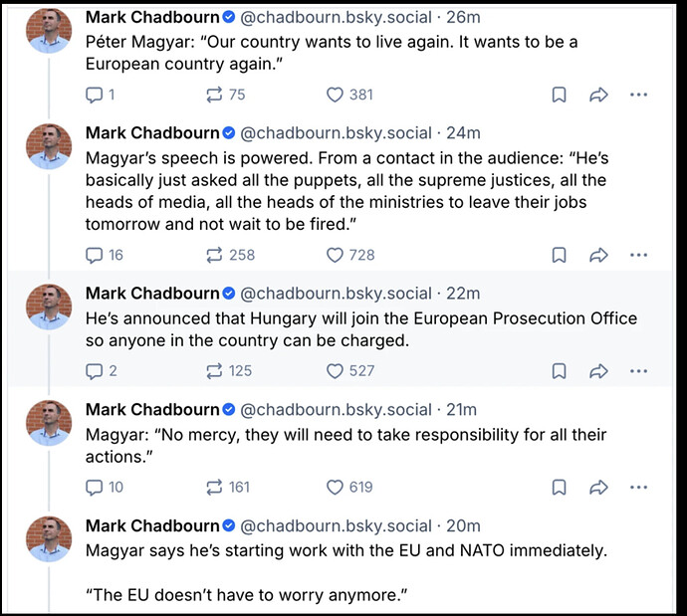Like the post with 728 likes
687x616 pixels.
pyautogui.click(x=336, y=255)
